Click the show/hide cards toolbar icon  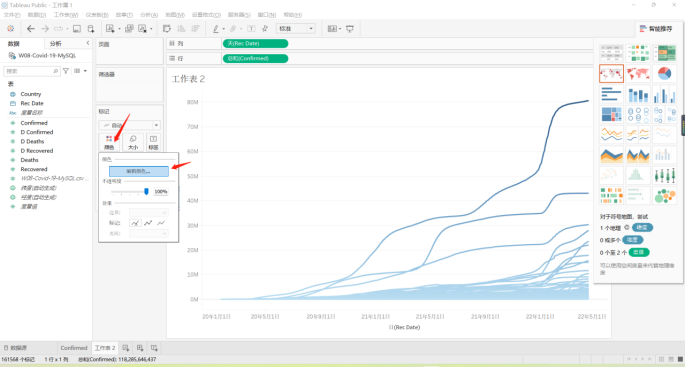click(x=332, y=29)
